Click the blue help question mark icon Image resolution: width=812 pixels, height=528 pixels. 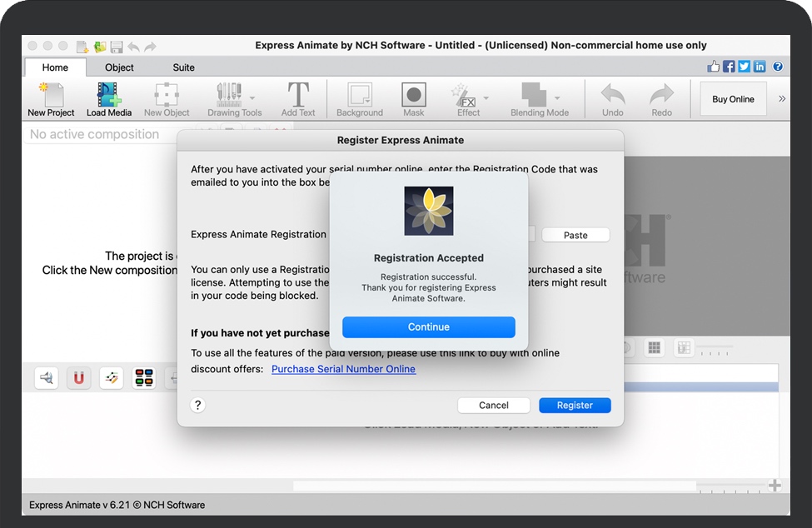(x=778, y=67)
